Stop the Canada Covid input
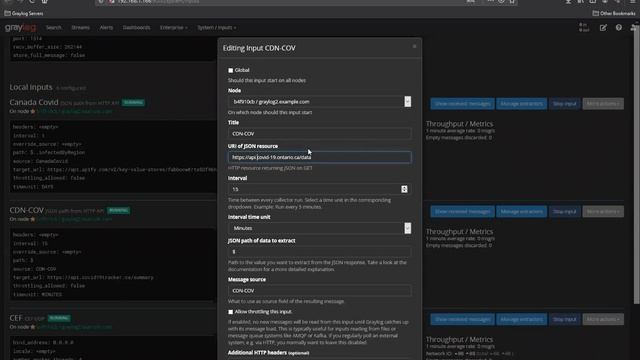 (564, 104)
